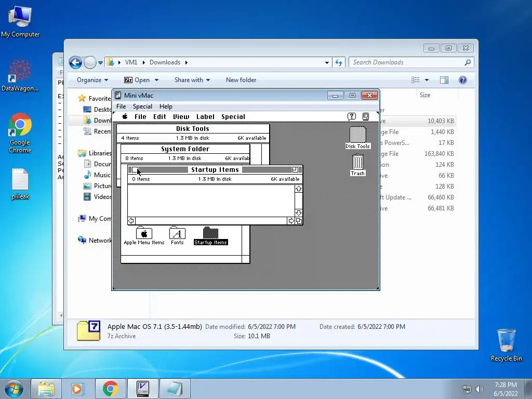Screen dimensions: 532x399
Task: Click the taskbar clock showing 7:28 PM
Action: point(506,389)
